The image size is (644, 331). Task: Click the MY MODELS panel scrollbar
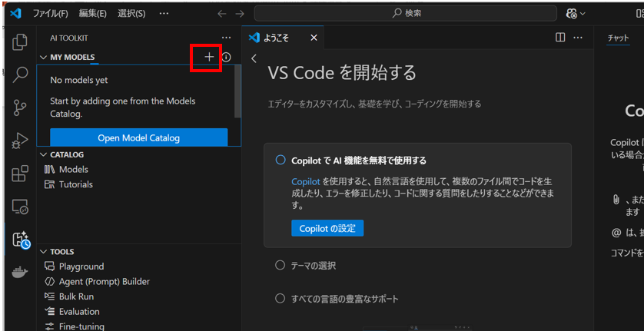pyautogui.click(x=237, y=91)
